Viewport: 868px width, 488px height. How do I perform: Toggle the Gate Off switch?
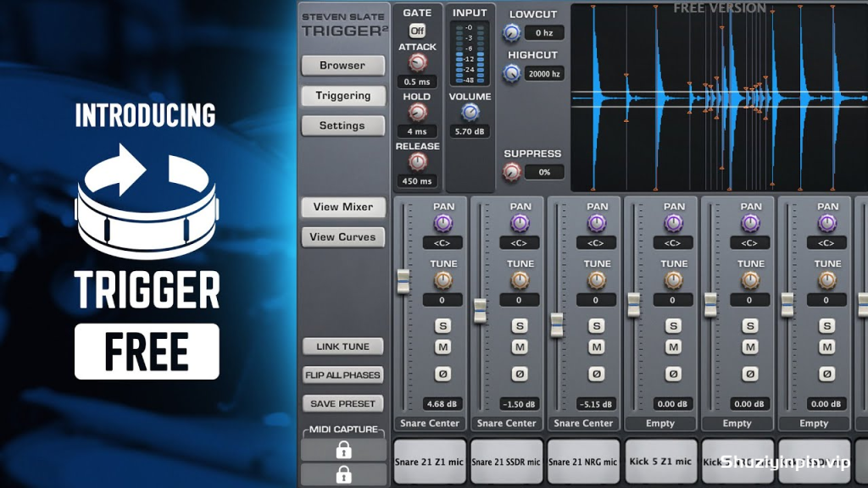417,31
